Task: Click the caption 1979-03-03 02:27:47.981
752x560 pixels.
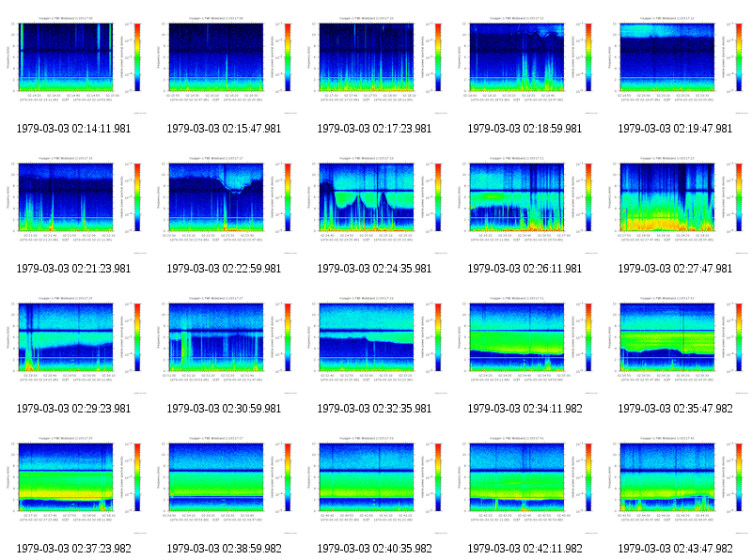Action: click(675, 269)
